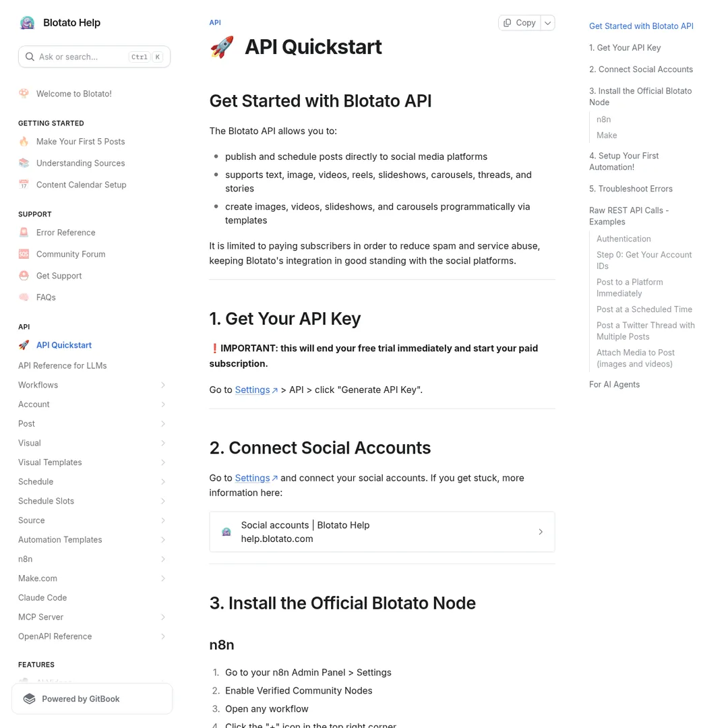Viewport: 728px width, 728px height.
Task: Select Authentication in the right table of contents
Action: coord(624,239)
